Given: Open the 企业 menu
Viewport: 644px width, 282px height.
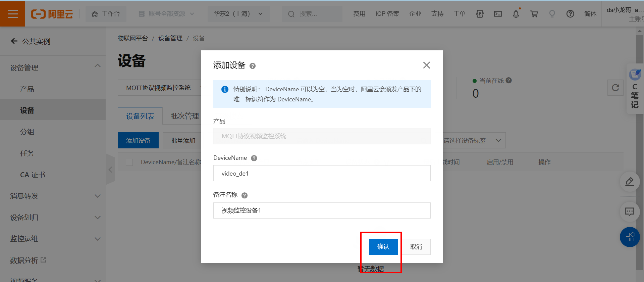Looking at the screenshot, I should click(x=415, y=14).
